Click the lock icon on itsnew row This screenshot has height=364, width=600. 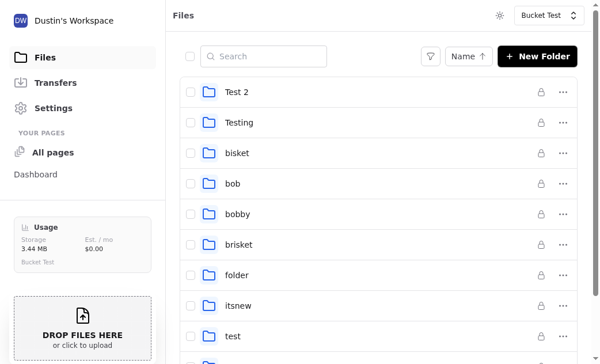pyautogui.click(x=541, y=306)
